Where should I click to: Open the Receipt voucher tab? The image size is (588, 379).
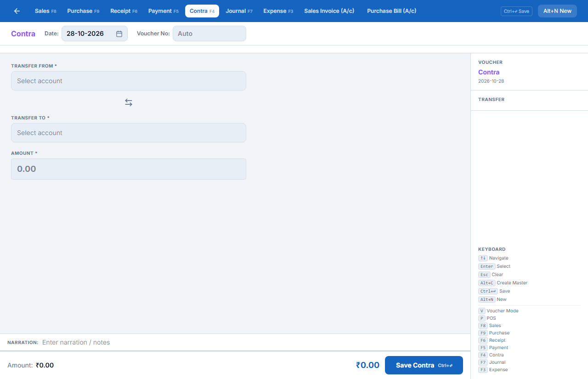(x=124, y=11)
